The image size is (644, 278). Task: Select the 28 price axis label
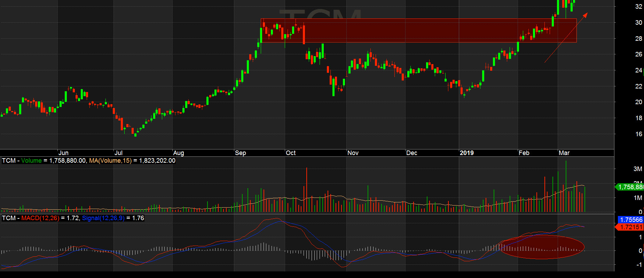[639, 39]
